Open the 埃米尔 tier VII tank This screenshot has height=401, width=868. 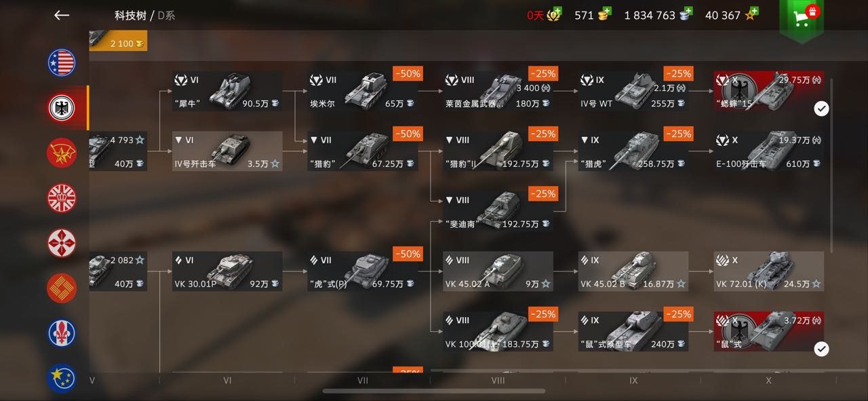[x=363, y=91]
